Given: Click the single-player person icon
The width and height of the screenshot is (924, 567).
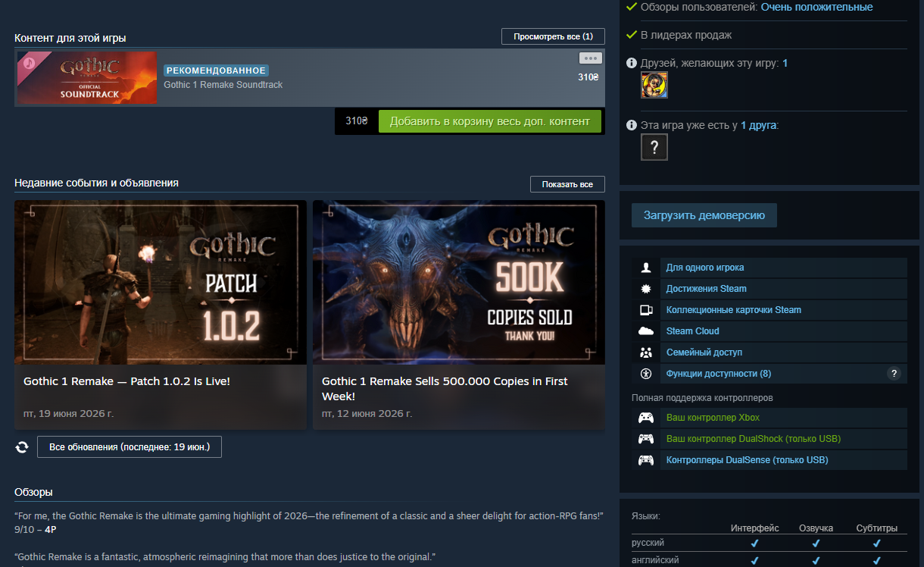Looking at the screenshot, I should [646, 268].
